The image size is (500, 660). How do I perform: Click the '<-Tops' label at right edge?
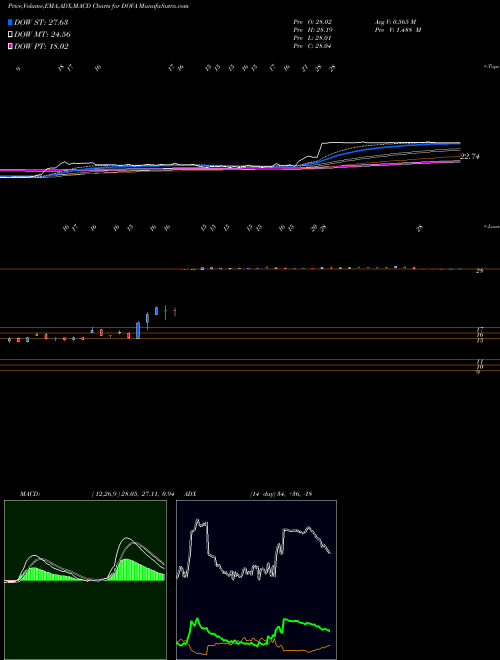[491, 67]
